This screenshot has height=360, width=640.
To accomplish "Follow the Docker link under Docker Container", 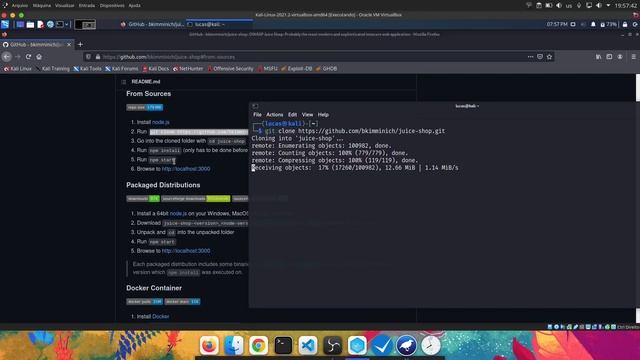I will (160, 316).
